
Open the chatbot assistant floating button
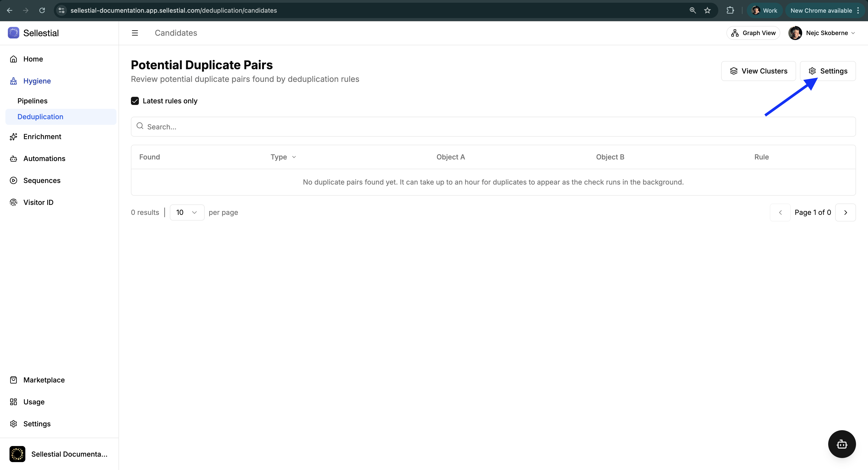point(841,444)
